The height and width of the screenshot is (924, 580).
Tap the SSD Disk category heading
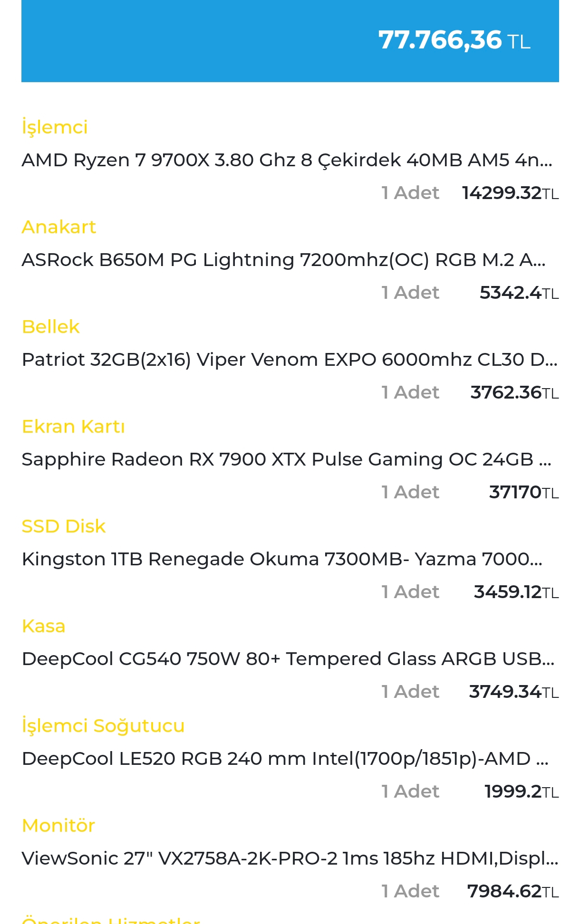click(64, 526)
